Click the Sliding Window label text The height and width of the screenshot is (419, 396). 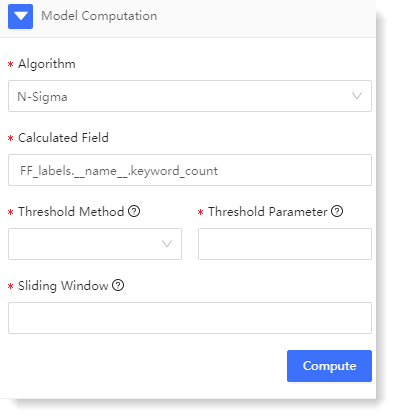point(63,286)
